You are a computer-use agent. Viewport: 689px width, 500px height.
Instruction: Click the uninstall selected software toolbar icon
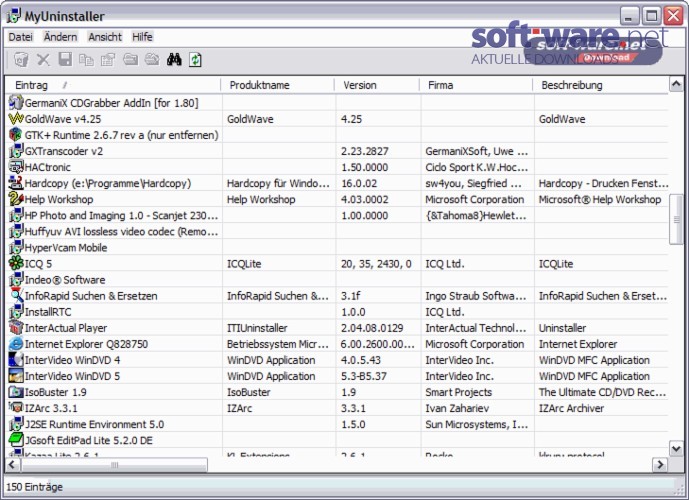21,59
